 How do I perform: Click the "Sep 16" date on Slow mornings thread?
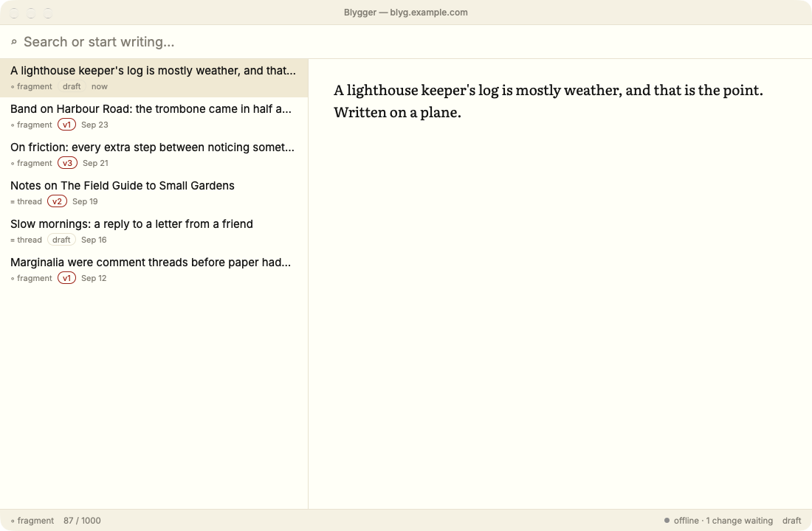[x=94, y=240]
